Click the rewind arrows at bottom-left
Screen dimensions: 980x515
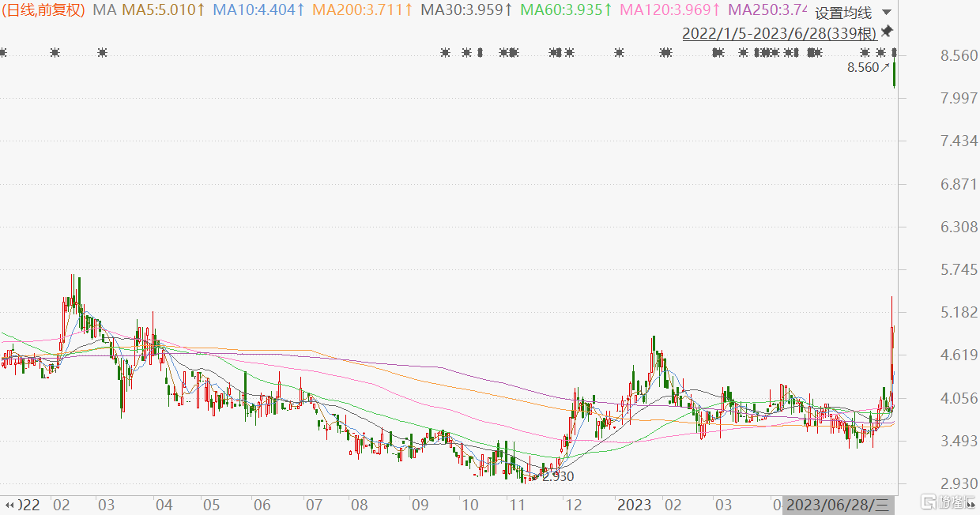coord(9,504)
